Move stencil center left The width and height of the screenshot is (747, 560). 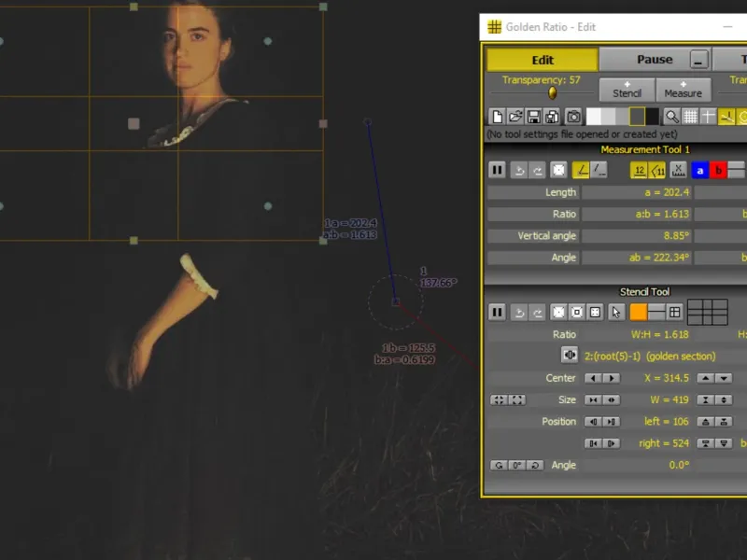(x=593, y=378)
